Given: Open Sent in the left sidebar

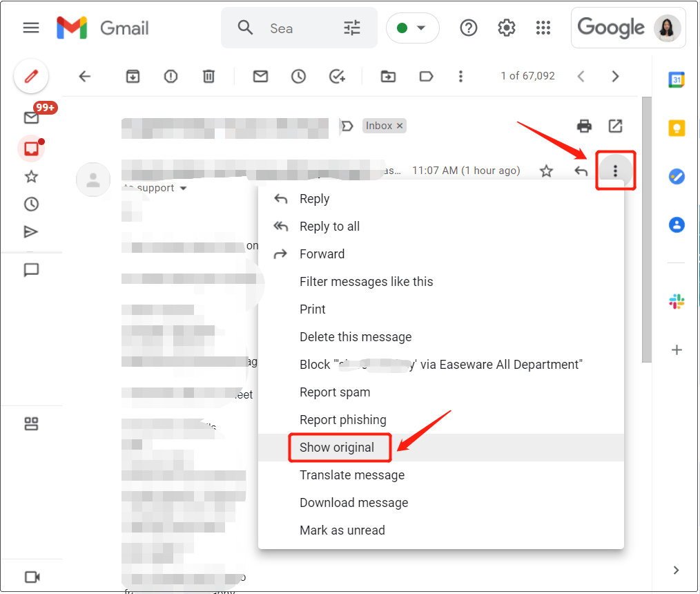Looking at the screenshot, I should tap(30, 232).
